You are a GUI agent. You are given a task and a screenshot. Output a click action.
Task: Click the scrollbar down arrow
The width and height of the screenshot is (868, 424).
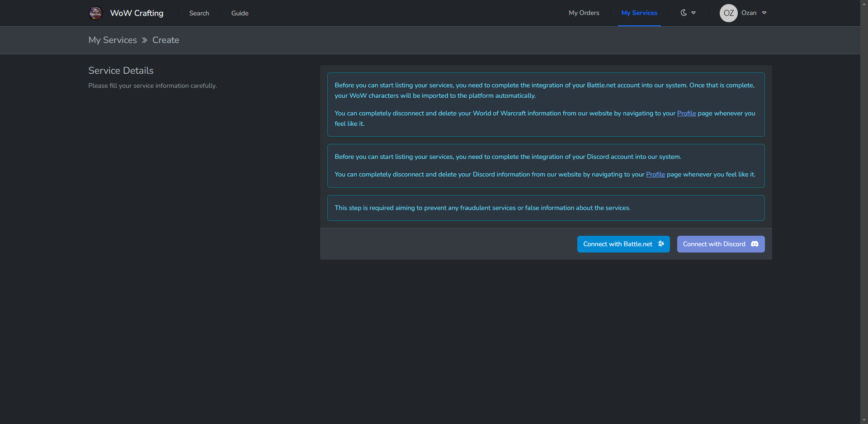(864, 420)
